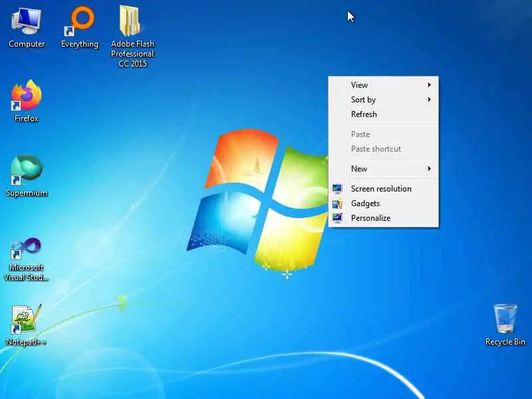Open the View submenu in context menu
Image resolution: width=532 pixels, height=399 pixels.
(x=384, y=85)
